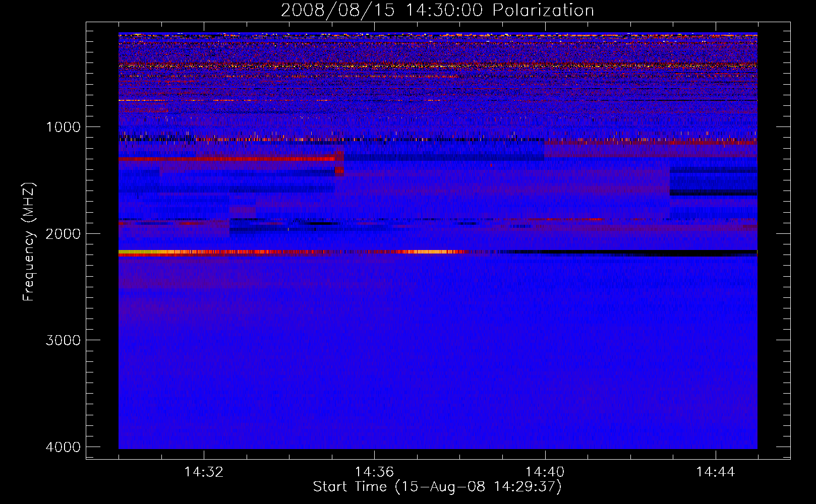Select the 1000 frequency axis label
Screen dimensions: 816x504
coord(63,127)
